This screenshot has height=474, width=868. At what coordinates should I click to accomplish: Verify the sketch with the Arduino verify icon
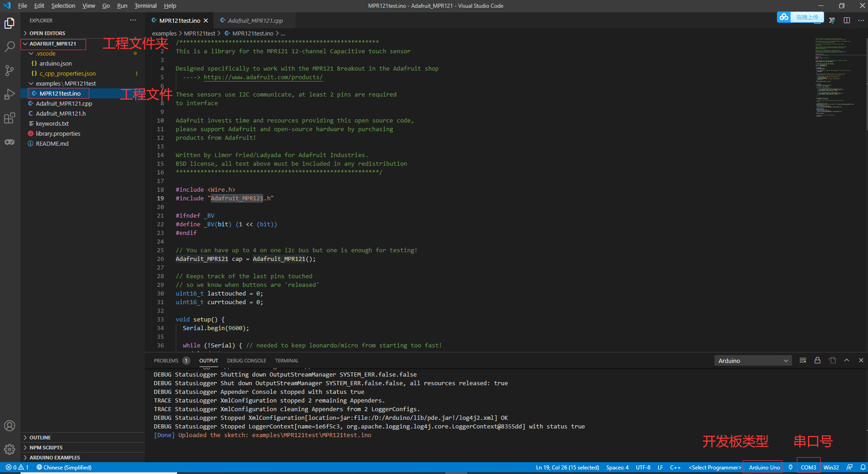[x=832, y=20]
